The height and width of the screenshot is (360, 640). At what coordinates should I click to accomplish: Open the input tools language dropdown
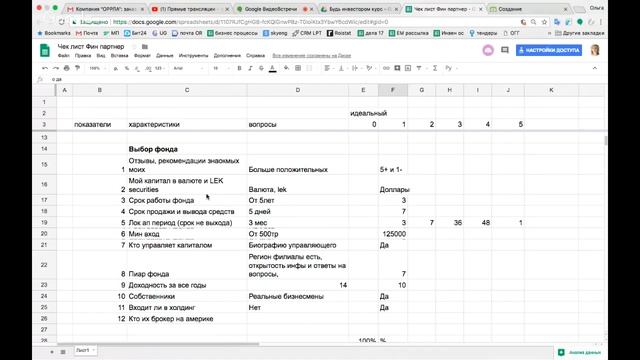click(450, 68)
